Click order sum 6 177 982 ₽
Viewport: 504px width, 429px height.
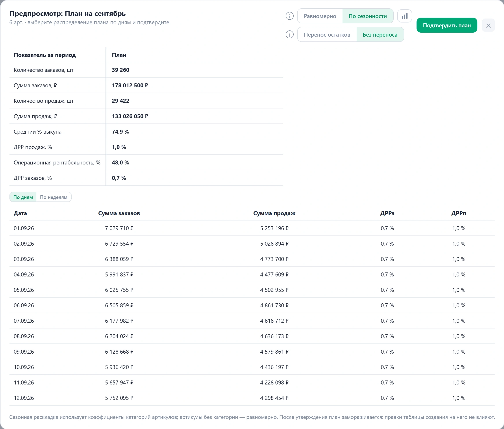click(119, 321)
